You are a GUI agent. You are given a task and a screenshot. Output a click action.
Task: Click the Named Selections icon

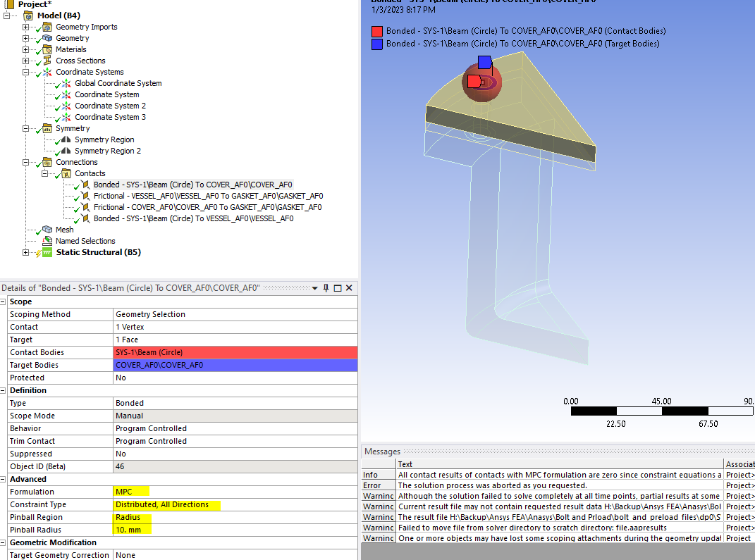coord(47,240)
